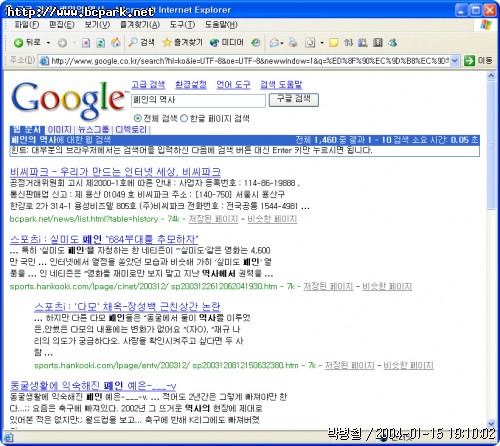This screenshot has width=500, height=446.
Task: Open the 즐겨찾기(A) menu
Action: tap(140, 25)
